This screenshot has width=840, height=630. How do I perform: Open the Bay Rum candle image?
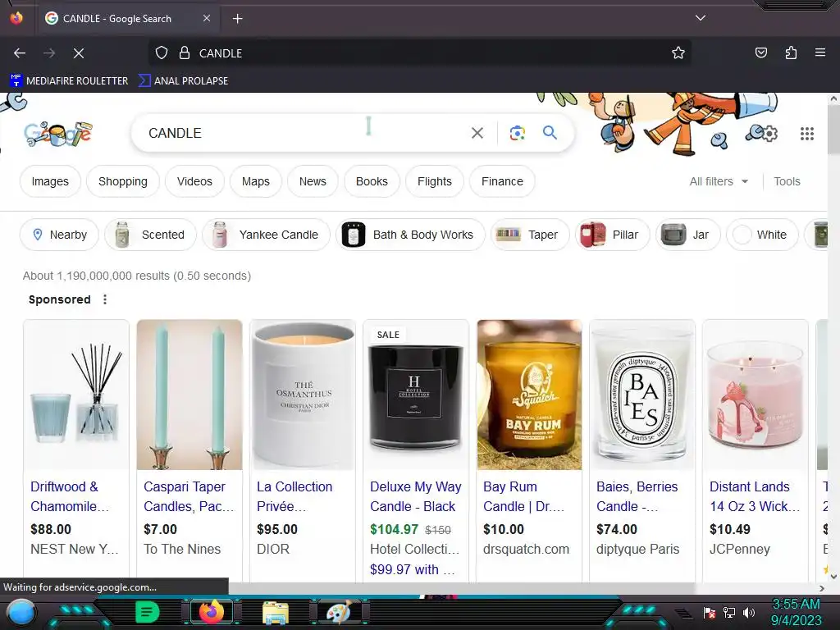(x=529, y=395)
